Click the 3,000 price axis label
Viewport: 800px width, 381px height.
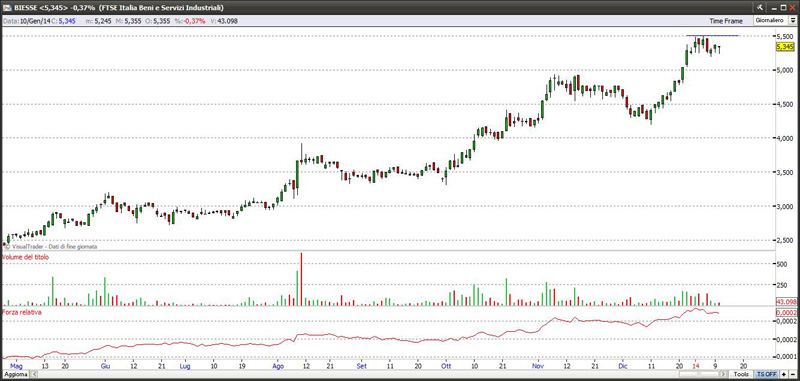click(784, 207)
